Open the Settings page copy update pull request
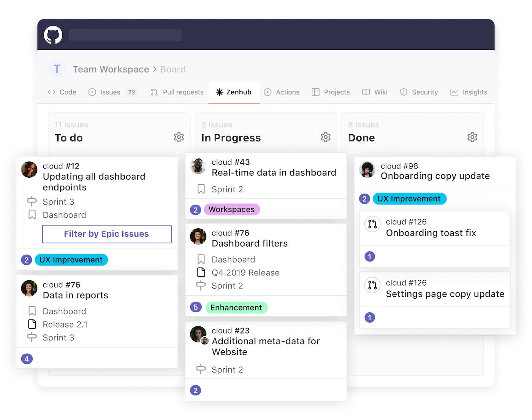The image size is (532, 420). pos(445,294)
